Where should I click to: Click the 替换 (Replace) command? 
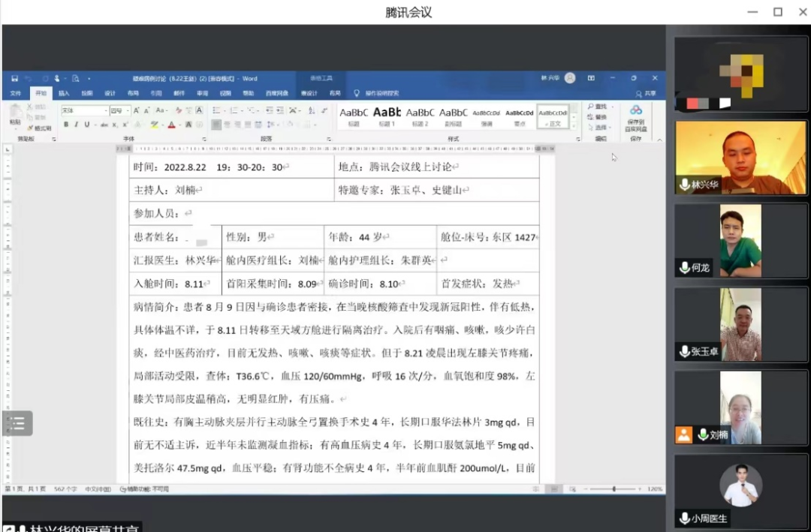point(601,116)
